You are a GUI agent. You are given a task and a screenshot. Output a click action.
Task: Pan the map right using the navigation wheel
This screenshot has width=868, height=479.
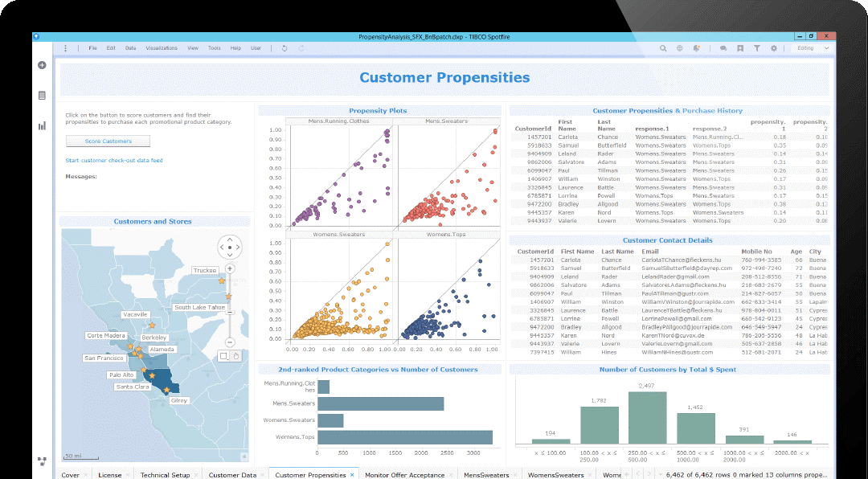tap(238, 248)
